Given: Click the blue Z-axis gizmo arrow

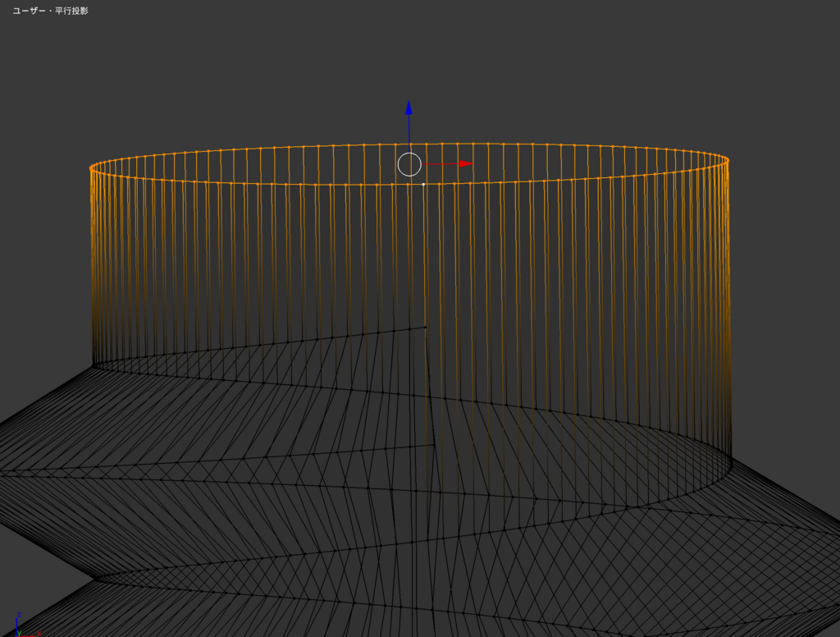Looking at the screenshot, I should pyautogui.click(x=409, y=108).
